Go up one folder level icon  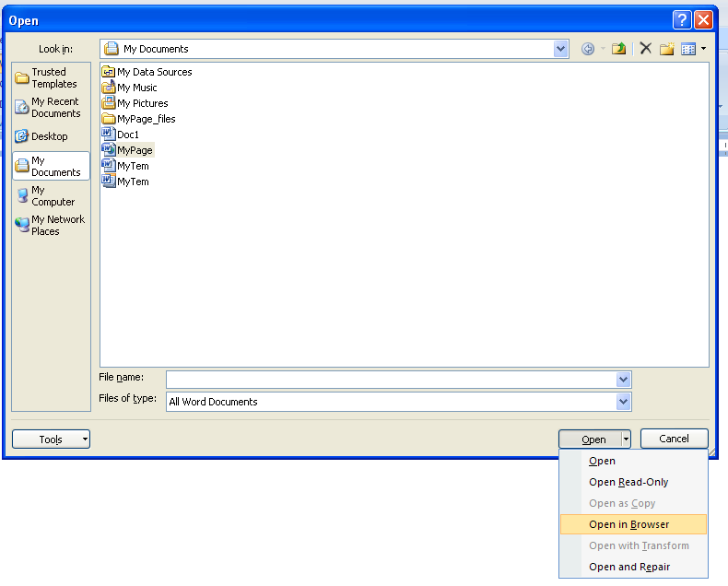[618, 49]
